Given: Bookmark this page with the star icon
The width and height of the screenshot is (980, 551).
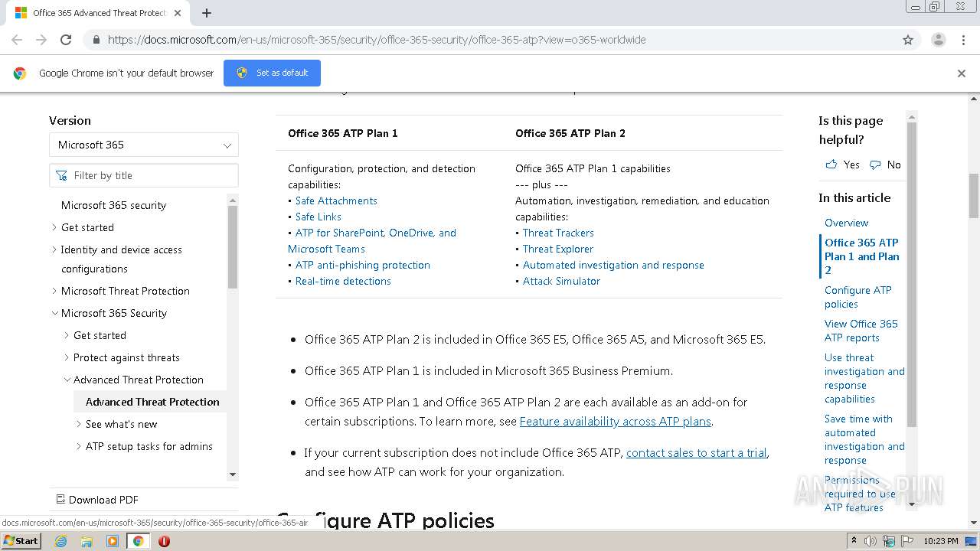Looking at the screenshot, I should point(908,40).
